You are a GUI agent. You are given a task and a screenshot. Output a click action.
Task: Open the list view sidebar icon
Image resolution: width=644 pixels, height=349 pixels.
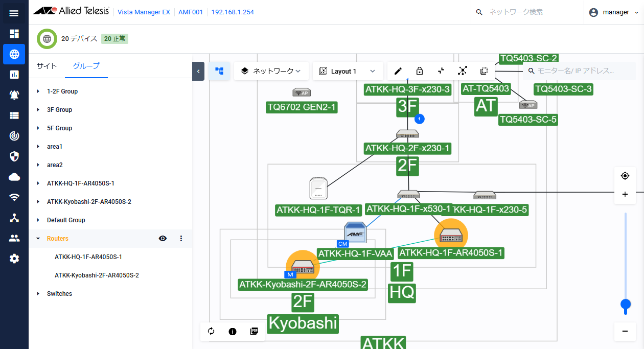click(14, 115)
